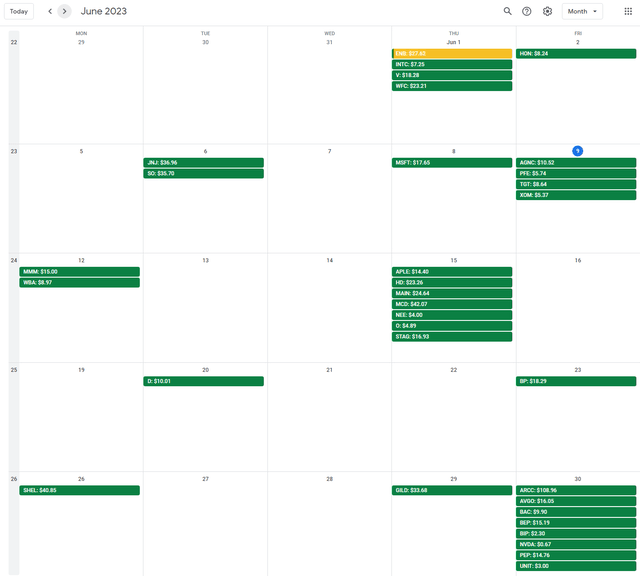Open the settings gear menu
Screen dimensions: 640x576
[547, 11]
